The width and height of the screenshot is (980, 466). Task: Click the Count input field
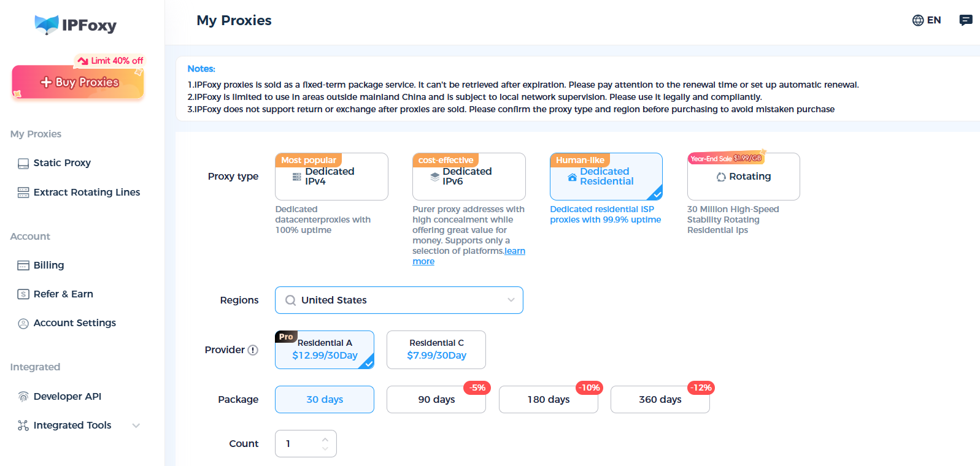tap(298, 444)
